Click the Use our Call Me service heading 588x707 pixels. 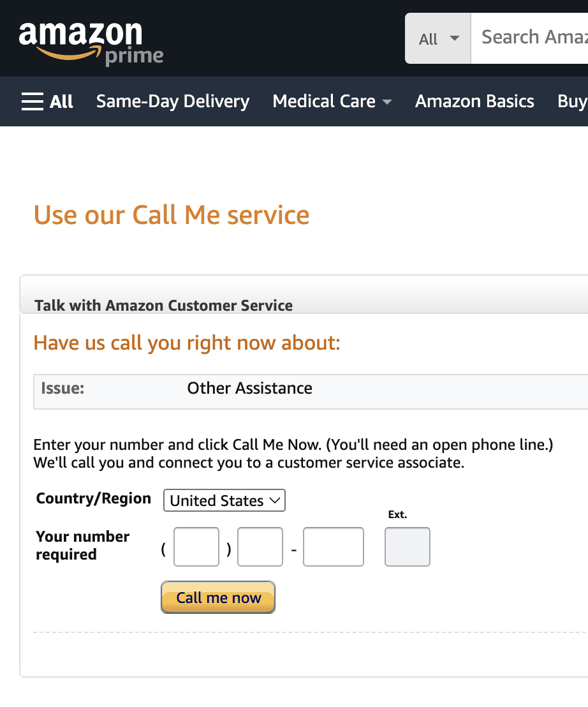pyautogui.click(x=172, y=215)
